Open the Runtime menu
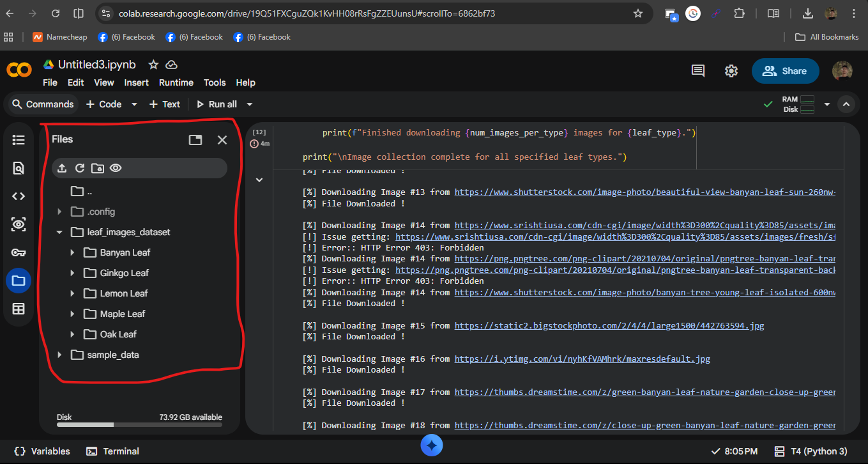This screenshot has height=464, width=868. 176,82
